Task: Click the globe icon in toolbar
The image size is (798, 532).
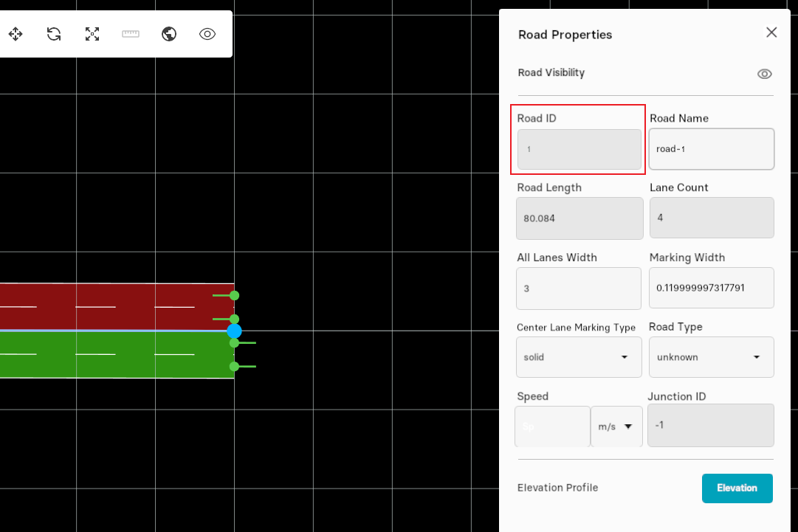Action: pyautogui.click(x=169, y=34)
